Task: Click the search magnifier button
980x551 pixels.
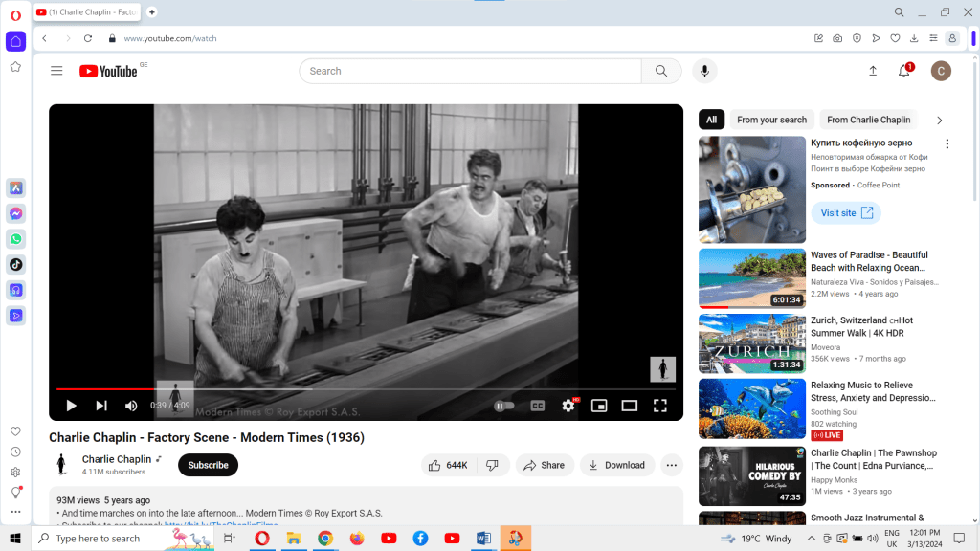Action: (661, 71)
